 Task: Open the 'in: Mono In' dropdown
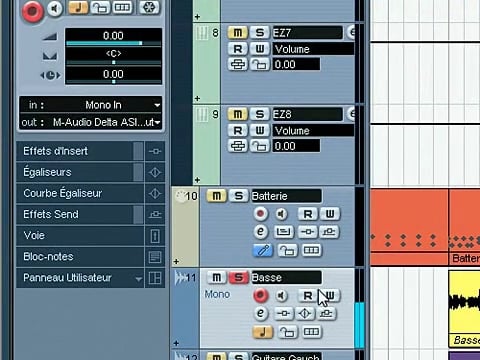(x=91, y=105)
